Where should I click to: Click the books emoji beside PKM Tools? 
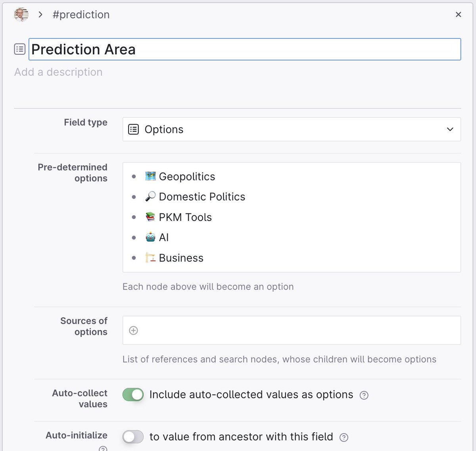click(x=150, y=217)
